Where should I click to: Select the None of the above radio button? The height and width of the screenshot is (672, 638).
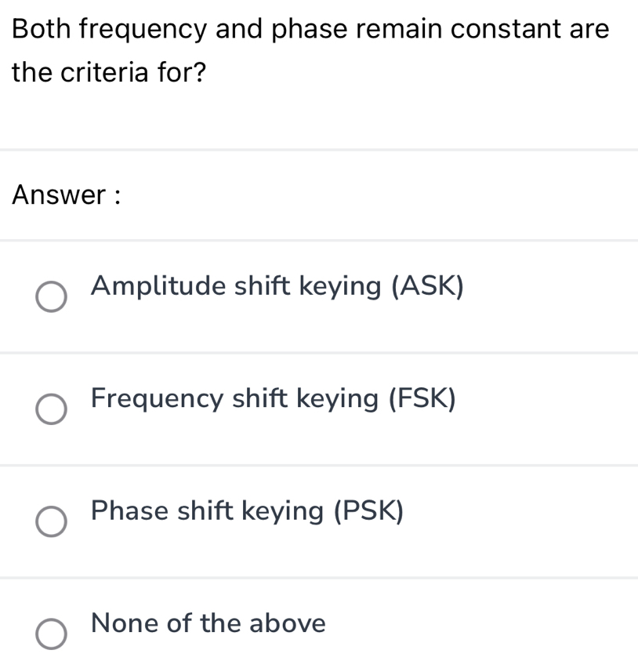point(52,634)
